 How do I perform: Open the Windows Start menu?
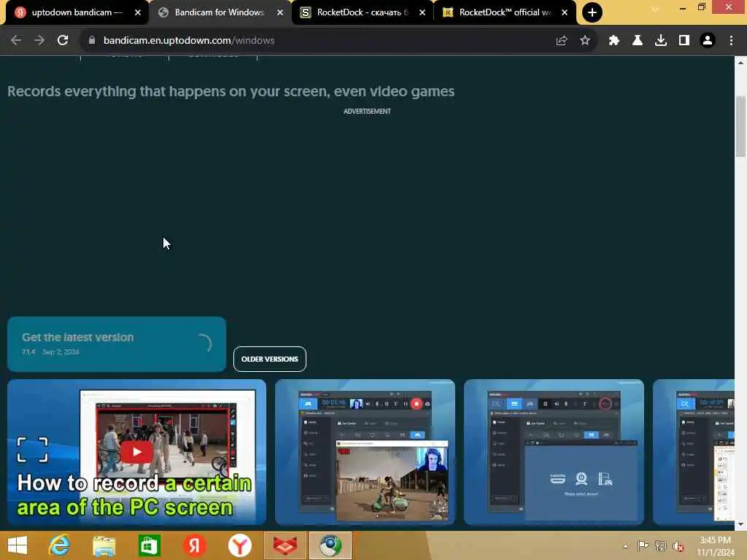click(18, 545)
